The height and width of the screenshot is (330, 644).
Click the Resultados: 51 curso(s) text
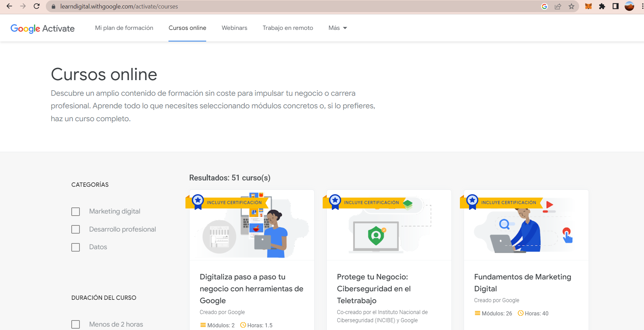[230, 178]
